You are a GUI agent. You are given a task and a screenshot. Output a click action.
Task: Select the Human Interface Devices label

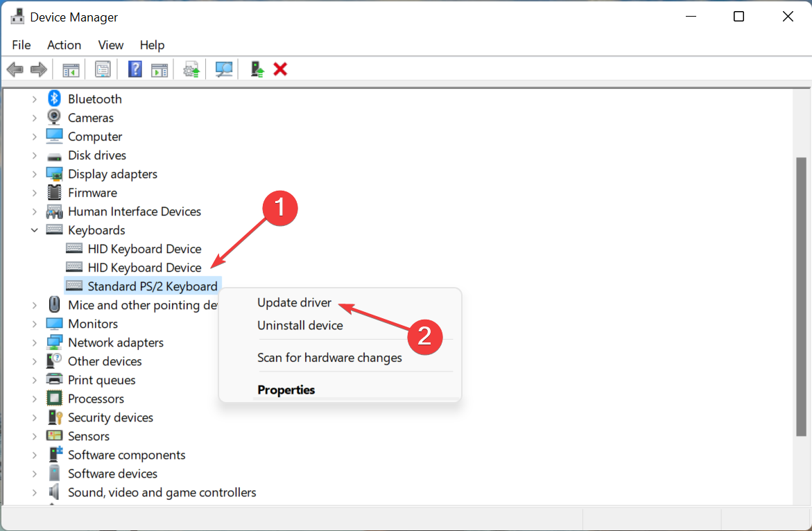tap(134, 211)
